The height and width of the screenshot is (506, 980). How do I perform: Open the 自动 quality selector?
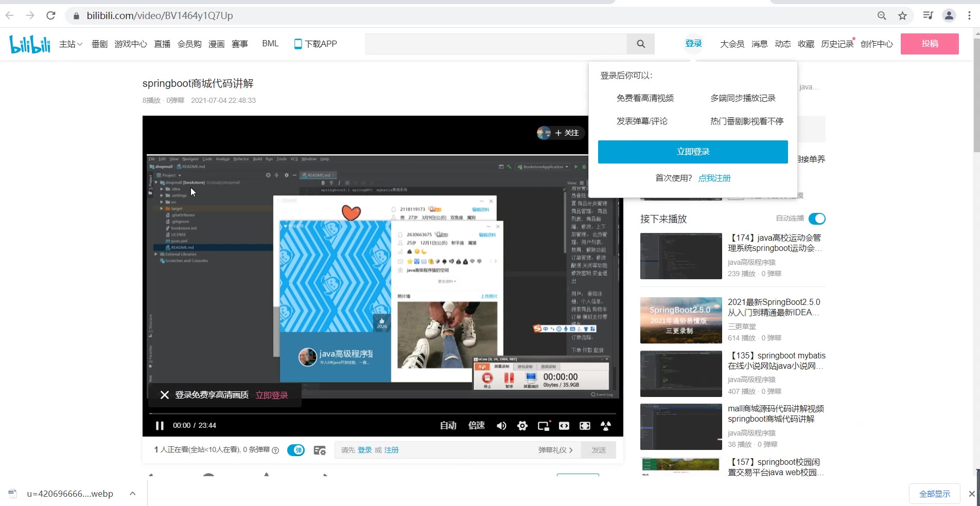[448, 426]
